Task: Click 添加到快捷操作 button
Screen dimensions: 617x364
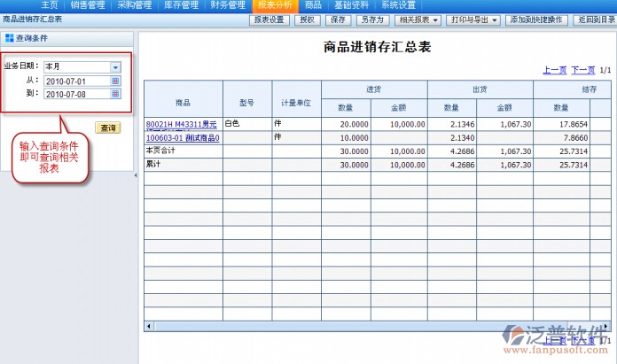Action: [x=535, y=19]
